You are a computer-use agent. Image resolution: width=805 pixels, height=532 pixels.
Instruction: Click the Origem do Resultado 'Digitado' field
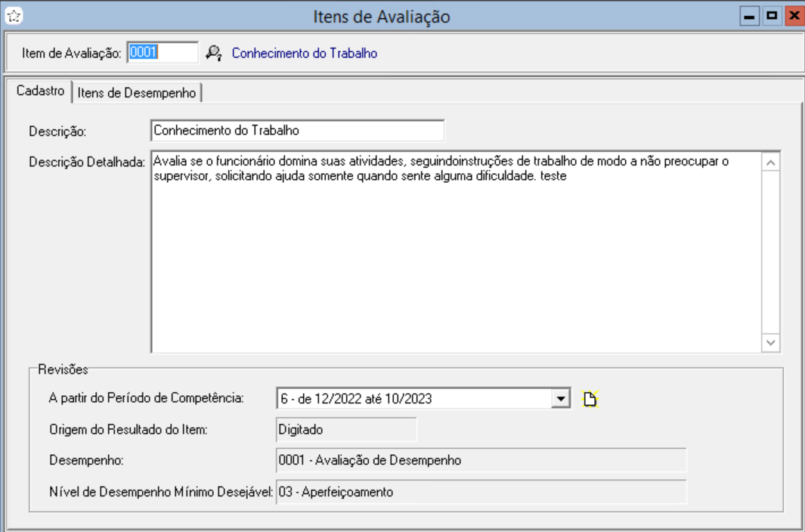pos(346,430)
